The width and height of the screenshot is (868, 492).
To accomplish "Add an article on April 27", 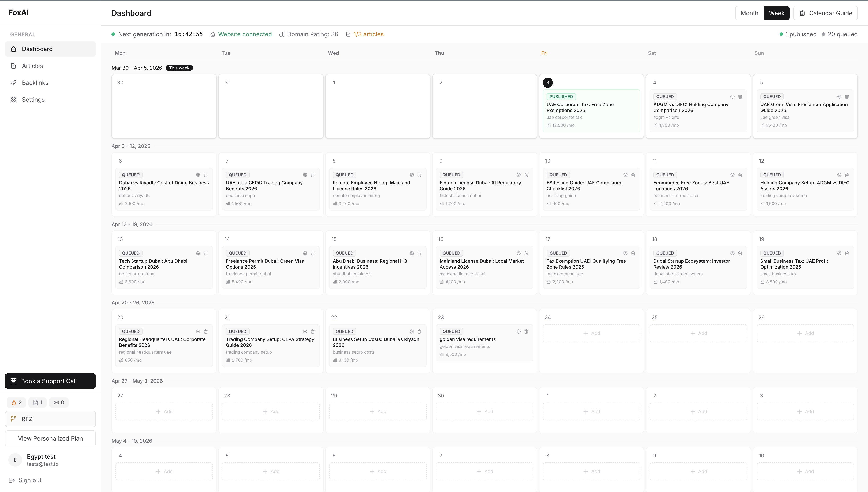I will click(x=164, y=412).
